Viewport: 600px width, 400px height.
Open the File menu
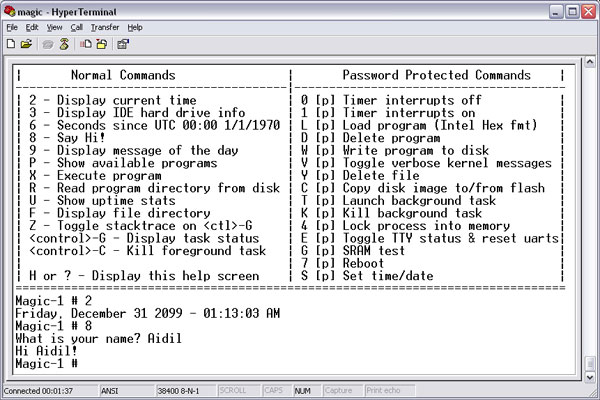13,27
